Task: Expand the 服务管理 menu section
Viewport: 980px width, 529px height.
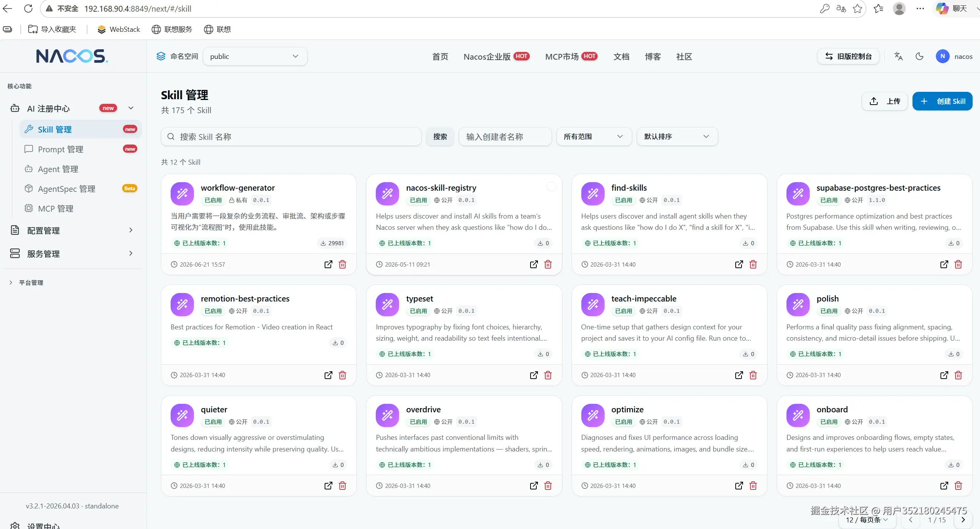Action: (x=131, y=253)
